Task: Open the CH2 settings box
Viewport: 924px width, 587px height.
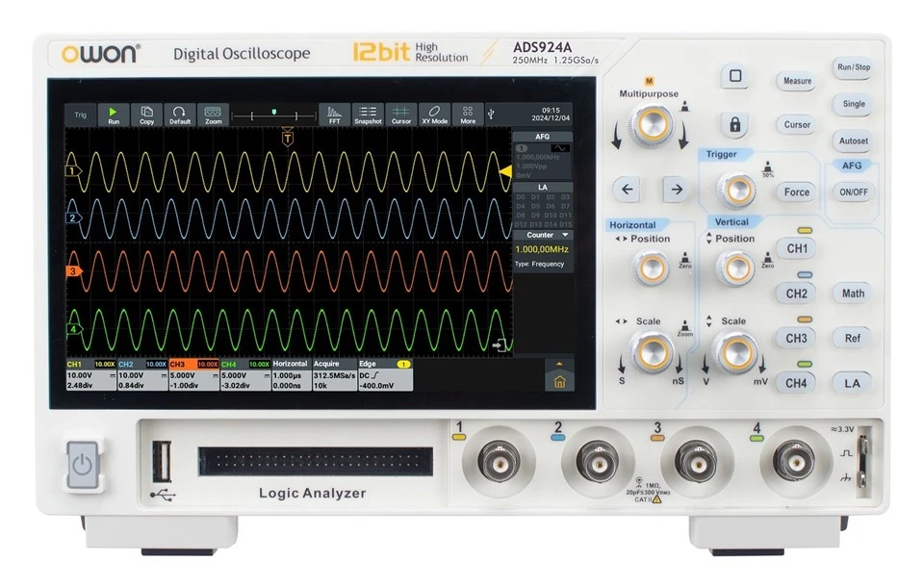Action: click(x=142, y=375)
